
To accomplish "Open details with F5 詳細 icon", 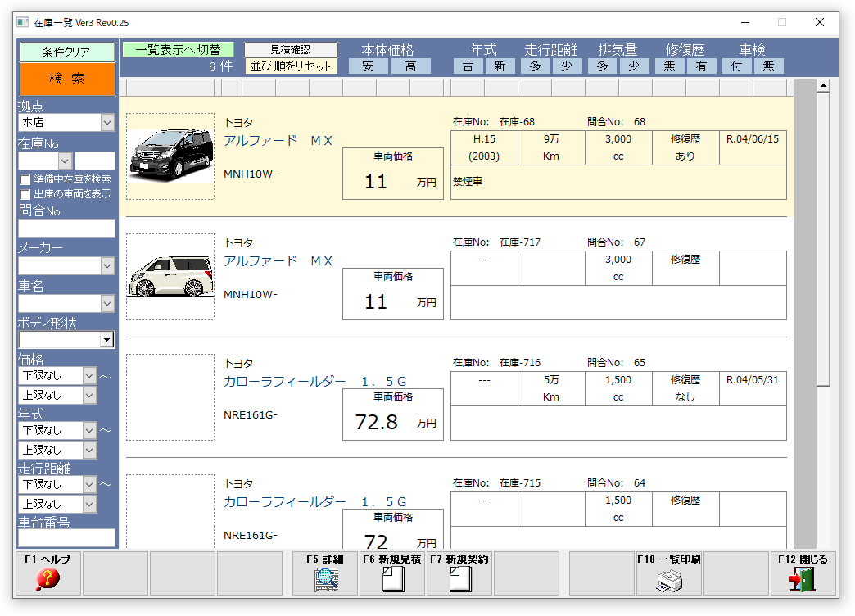I will pos(325,579).
